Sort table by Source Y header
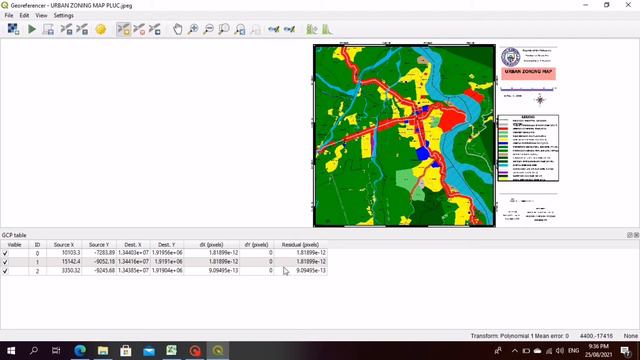The height and width of the screenshot is (360, 640). pos(99,244)
